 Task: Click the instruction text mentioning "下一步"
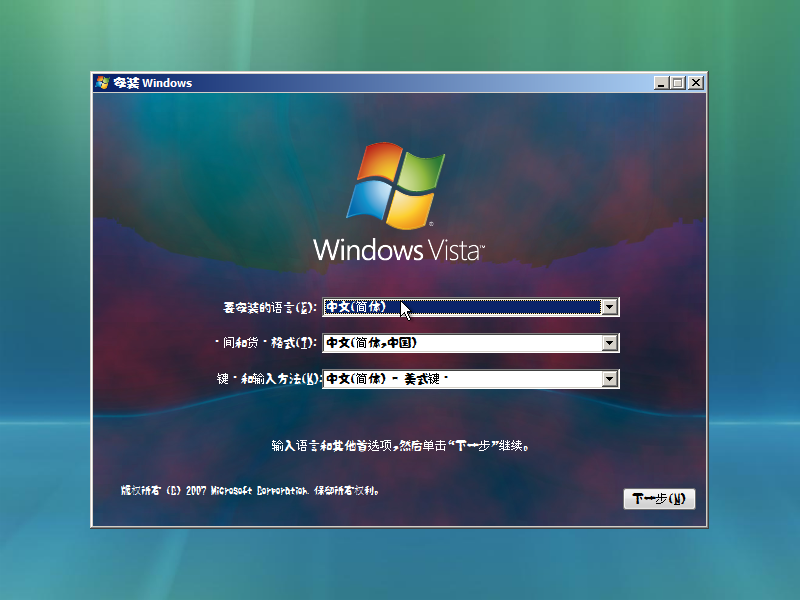coord(399,445)
